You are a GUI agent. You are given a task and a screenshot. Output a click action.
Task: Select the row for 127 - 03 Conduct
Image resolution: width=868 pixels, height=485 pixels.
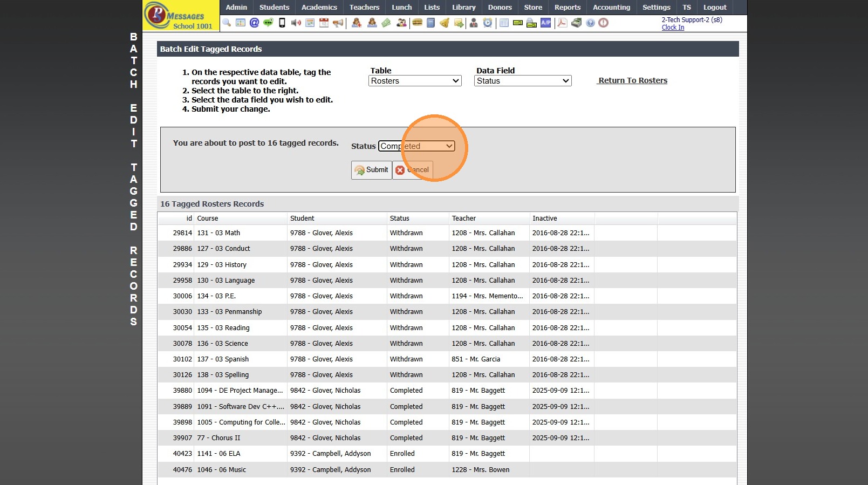tap(447, 249)
